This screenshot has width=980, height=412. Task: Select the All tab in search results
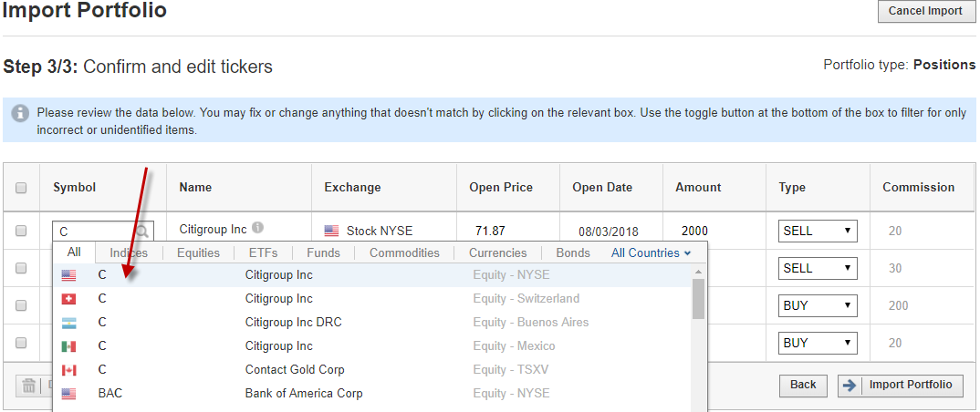(x=75, y=252)
